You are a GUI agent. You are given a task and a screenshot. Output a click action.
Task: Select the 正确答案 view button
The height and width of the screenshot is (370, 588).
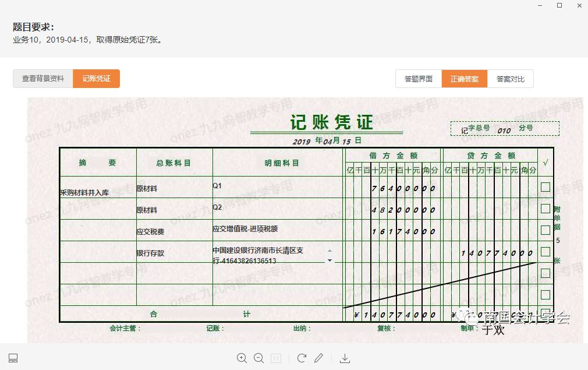click(465, 79)
